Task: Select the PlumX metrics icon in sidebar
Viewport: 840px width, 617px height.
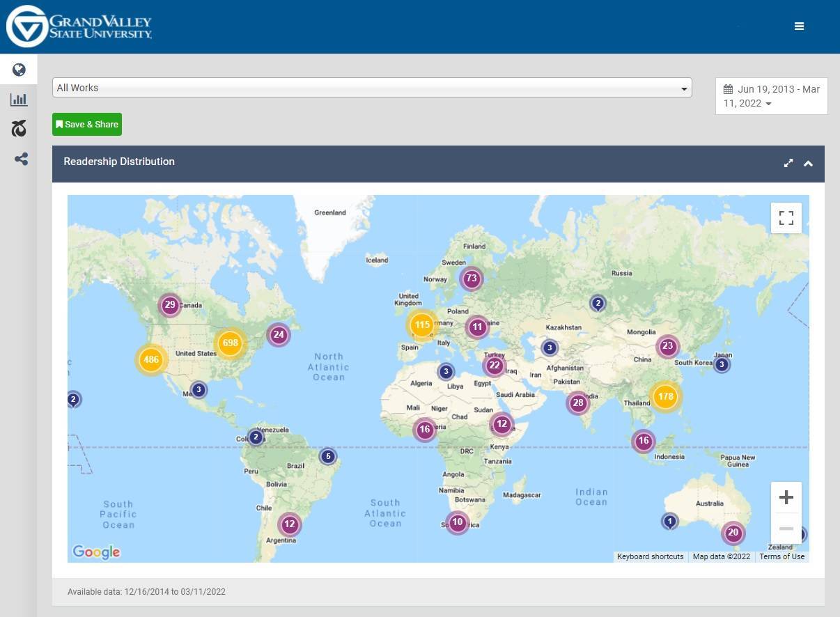Action: tap(19, 128)
